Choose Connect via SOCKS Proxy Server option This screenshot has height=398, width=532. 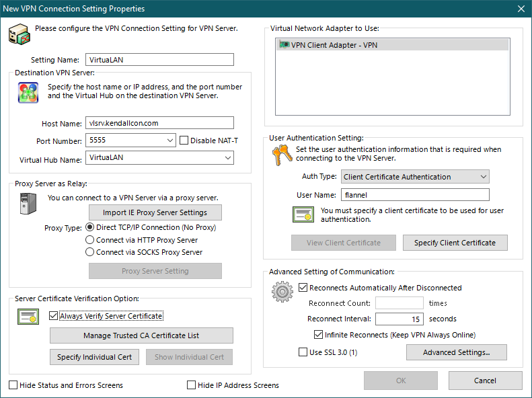pyautogui.click(x=90, y=252)
